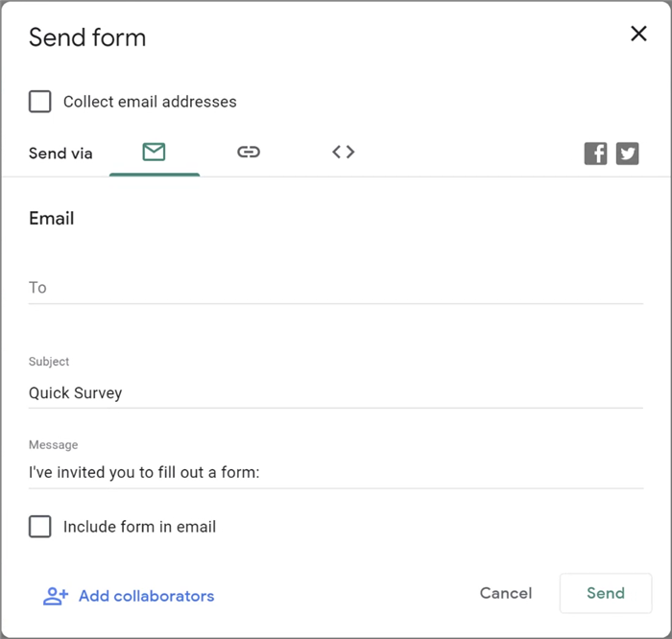Click the 'Include form in email' label text
The width and height of the screenshot is (672, 639).
pos(139,527)
